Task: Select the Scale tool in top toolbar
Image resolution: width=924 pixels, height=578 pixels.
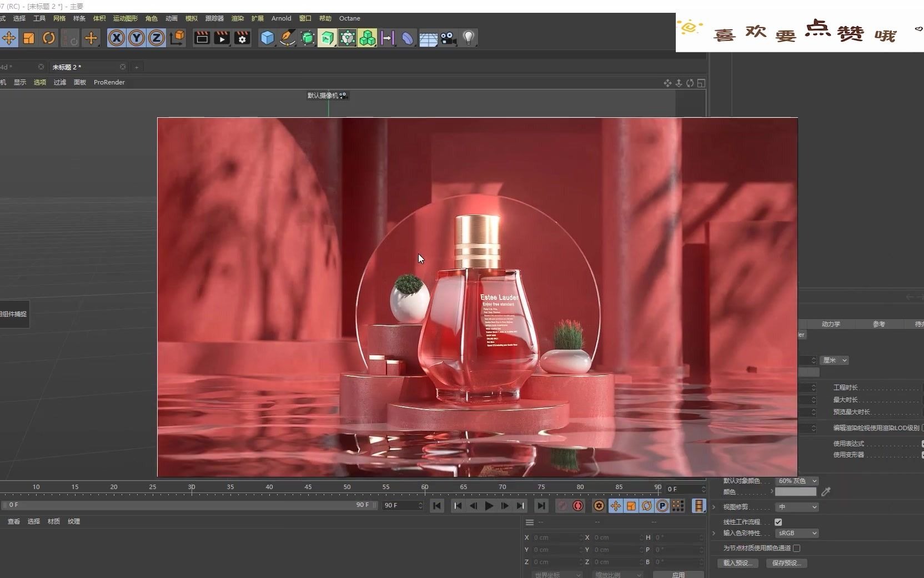Action: point(29,38)
